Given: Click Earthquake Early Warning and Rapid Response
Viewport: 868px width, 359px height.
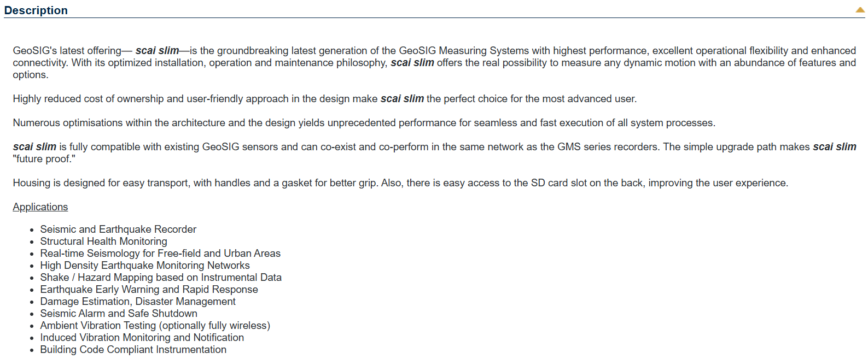Looking at the screenshot, I should pyautogui.click(x=149, y=290).
